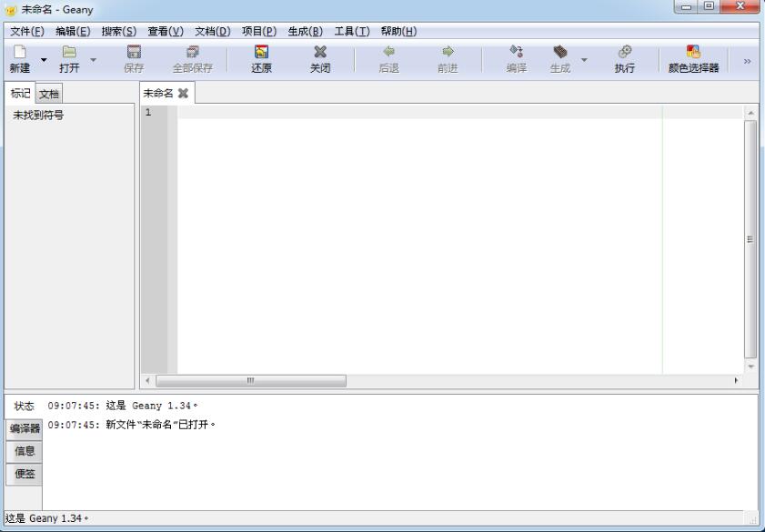Open the 项目(P) menu
Viewport: 765px width, 532px height.
(x=259, y=31)
